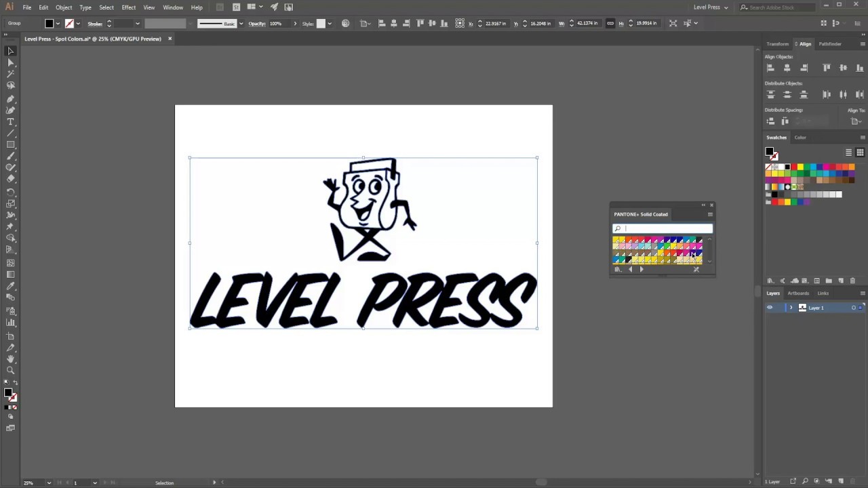The image size is (868, 488).
Task: Select the Eraser tool
Action: [x=11, y=180]
